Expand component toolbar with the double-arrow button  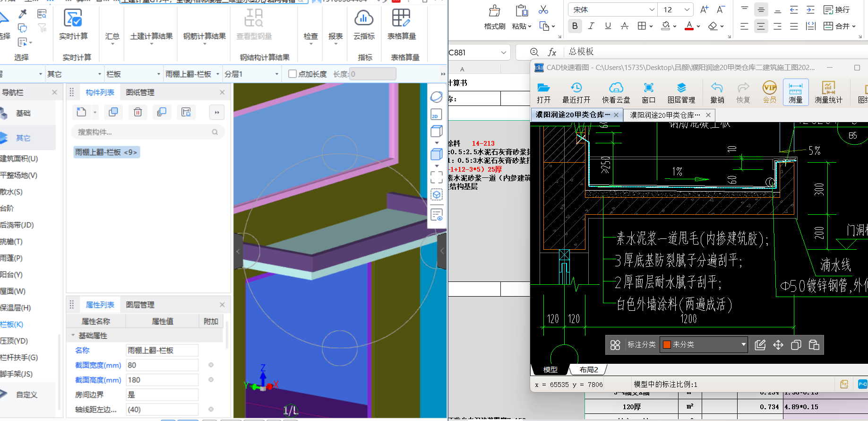(x=217, y=112)
